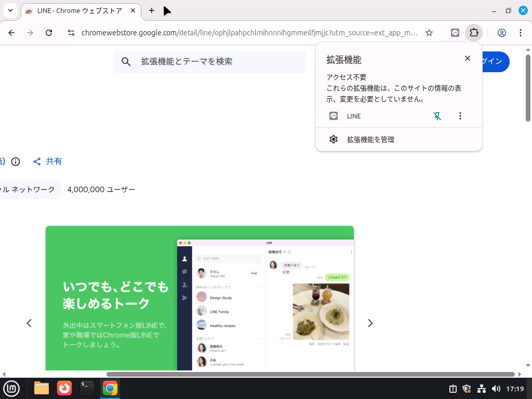Launch Firefox from the taskbar
Viewport: 532px width, 399px height.
[x=64, y=388]
